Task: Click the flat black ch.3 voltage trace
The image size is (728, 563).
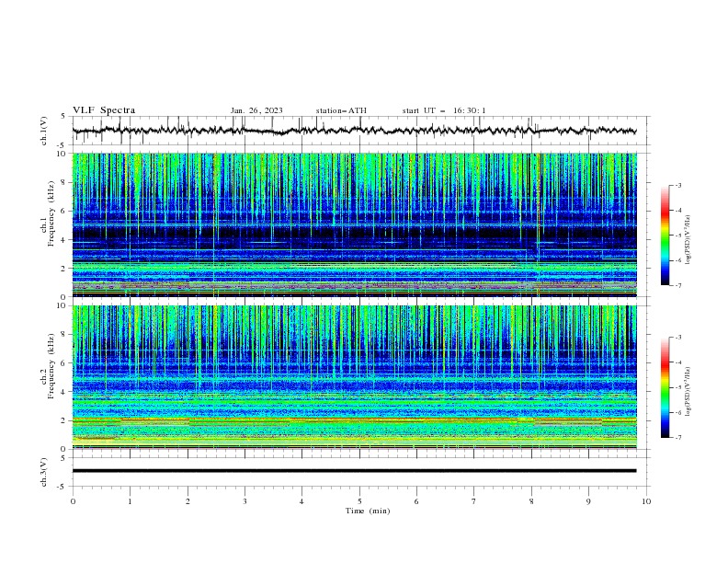Action: 354,471
